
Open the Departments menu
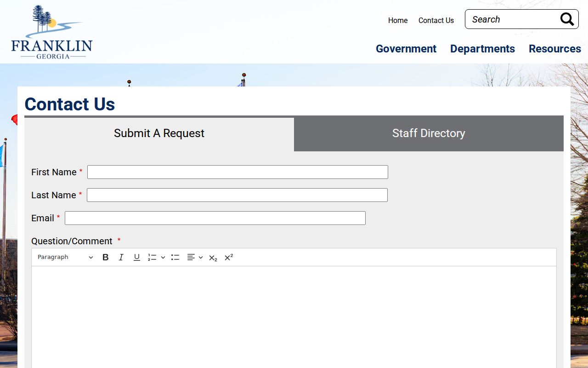pyautogui.click(x=482, y=49)
